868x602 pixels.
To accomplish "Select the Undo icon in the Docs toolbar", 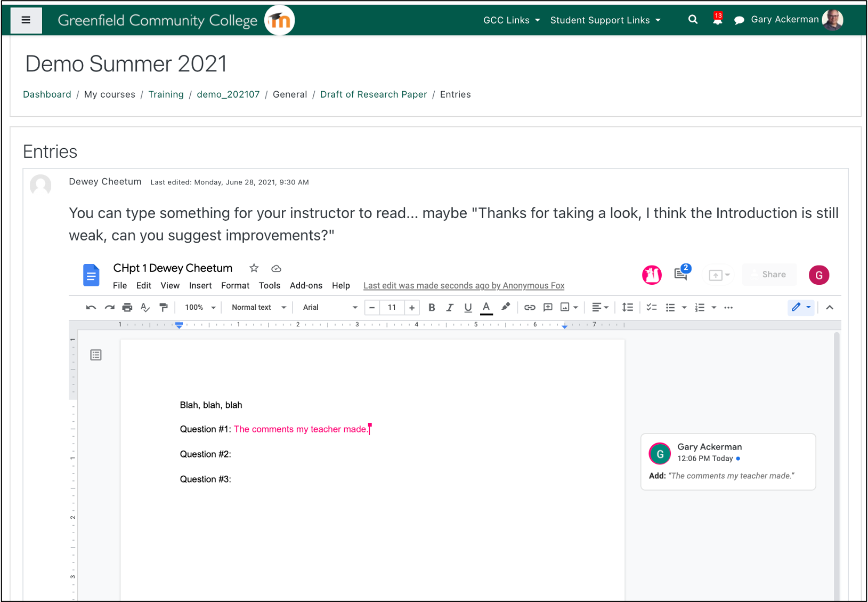I will (91, 307).
